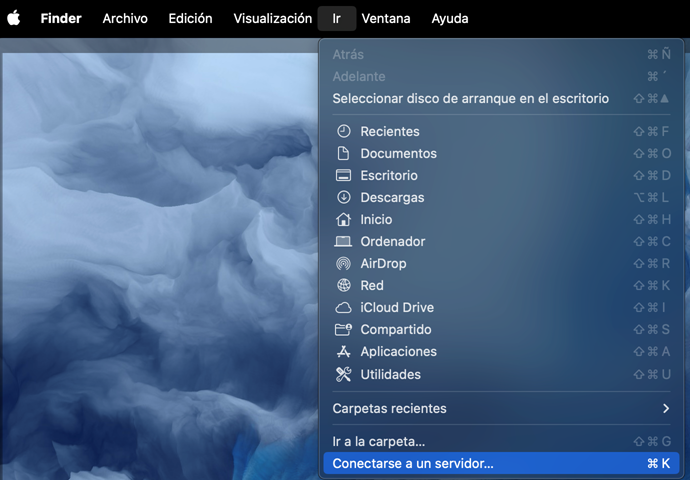Click the Documentos page icon
The height and width of the screenshot is (481, 691).
[x=343, y=153]
